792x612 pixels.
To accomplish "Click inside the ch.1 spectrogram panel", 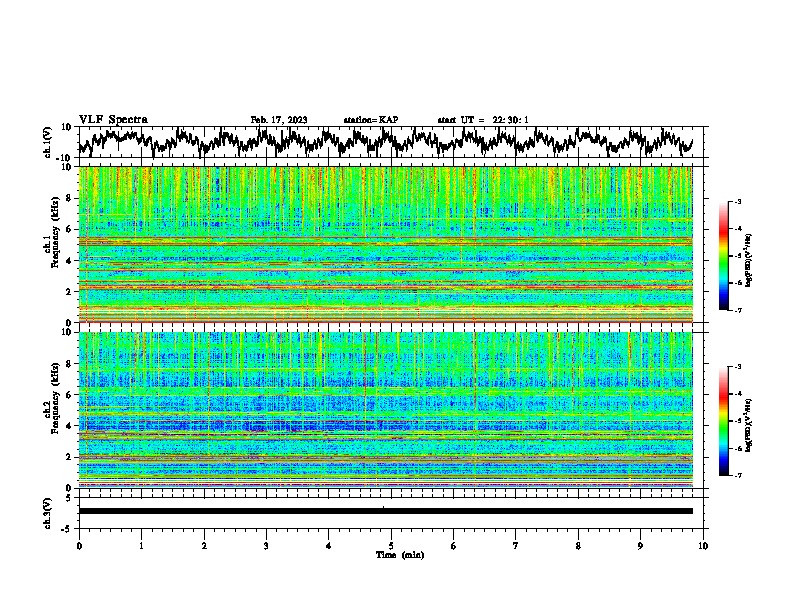I will pyautogui.click(x=385, y=244).
